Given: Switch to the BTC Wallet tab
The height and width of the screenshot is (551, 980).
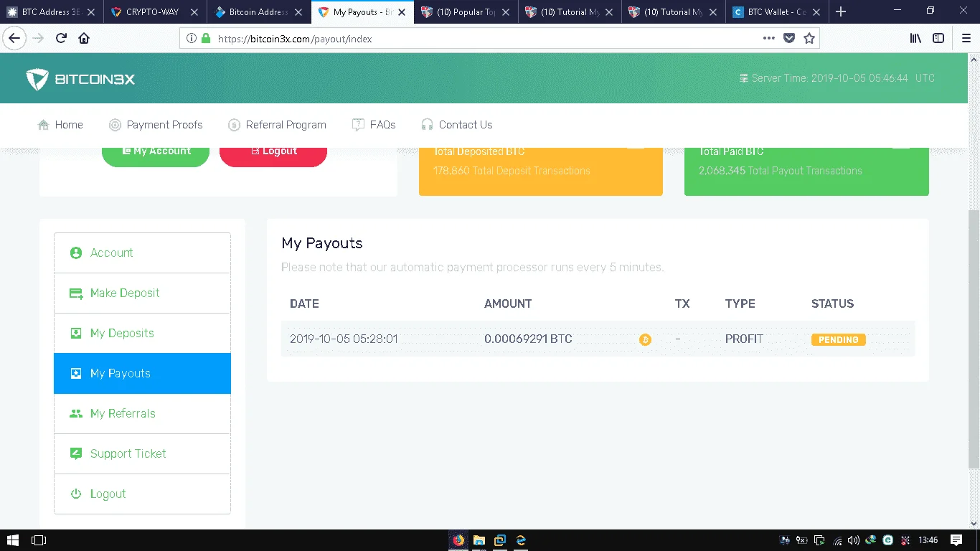Looking at the screenshot, I should 776,12.
